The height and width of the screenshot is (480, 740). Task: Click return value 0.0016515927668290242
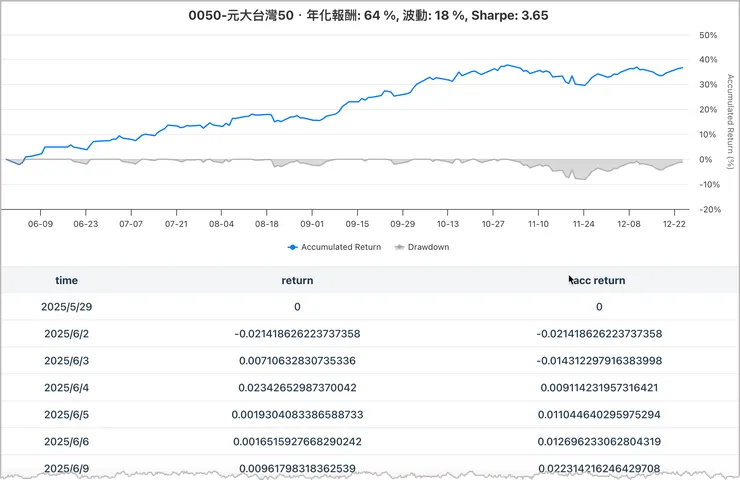[297, 441]
